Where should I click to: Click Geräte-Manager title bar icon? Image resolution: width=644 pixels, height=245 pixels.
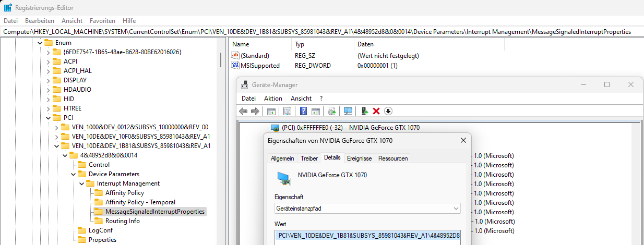(245, 84)
